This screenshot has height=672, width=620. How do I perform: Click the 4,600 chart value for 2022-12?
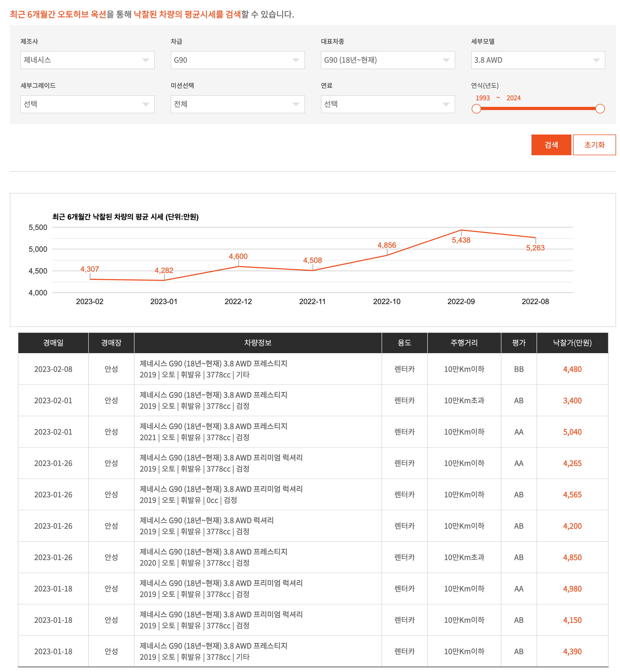238,256
